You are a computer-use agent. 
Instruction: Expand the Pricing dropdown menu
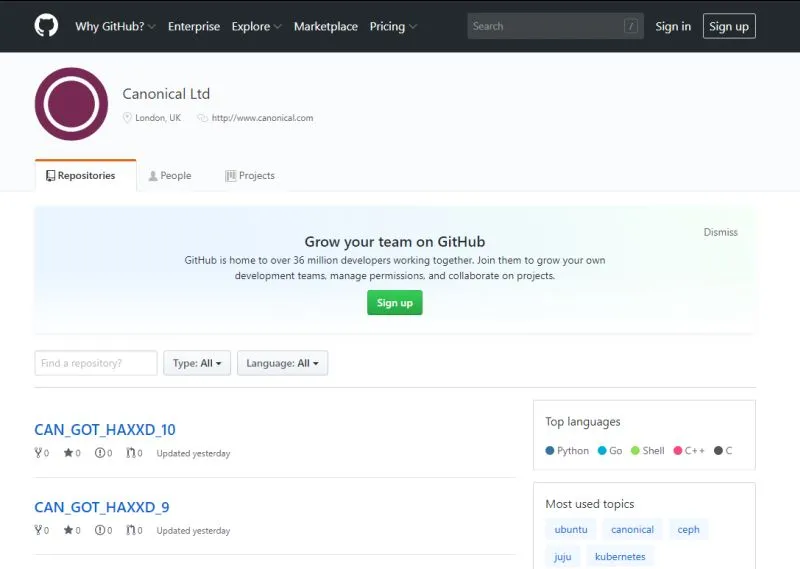393,27
